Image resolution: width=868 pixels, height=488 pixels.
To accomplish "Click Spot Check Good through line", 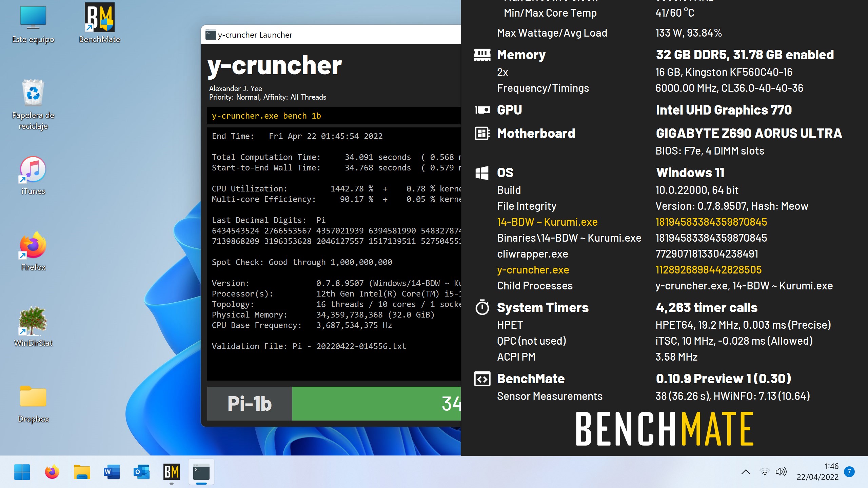I will tap(302, 262).
